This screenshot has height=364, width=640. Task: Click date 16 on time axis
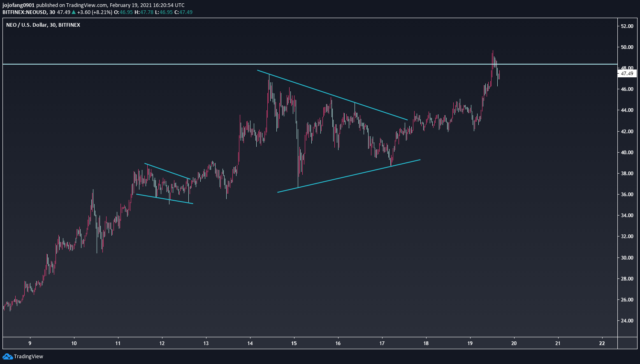coord(338,343)
